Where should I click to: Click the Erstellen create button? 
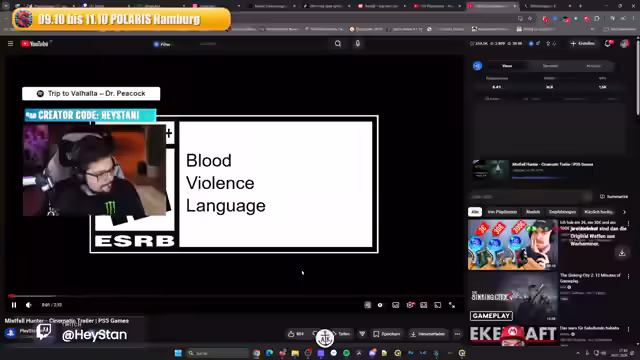[582, 44]
